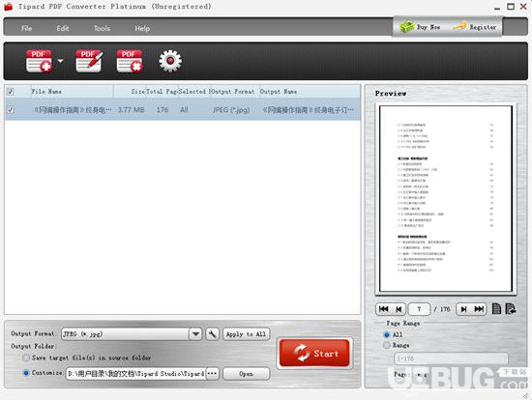Click the Output Format column header

click(x=234, y=92)
